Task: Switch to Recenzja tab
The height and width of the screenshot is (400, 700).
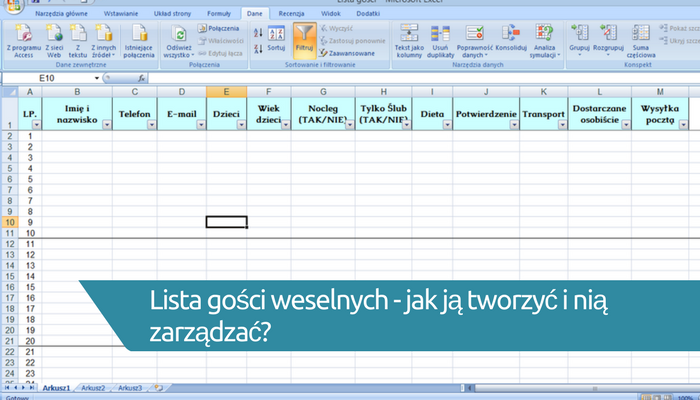Action: [x=291, y=13]
